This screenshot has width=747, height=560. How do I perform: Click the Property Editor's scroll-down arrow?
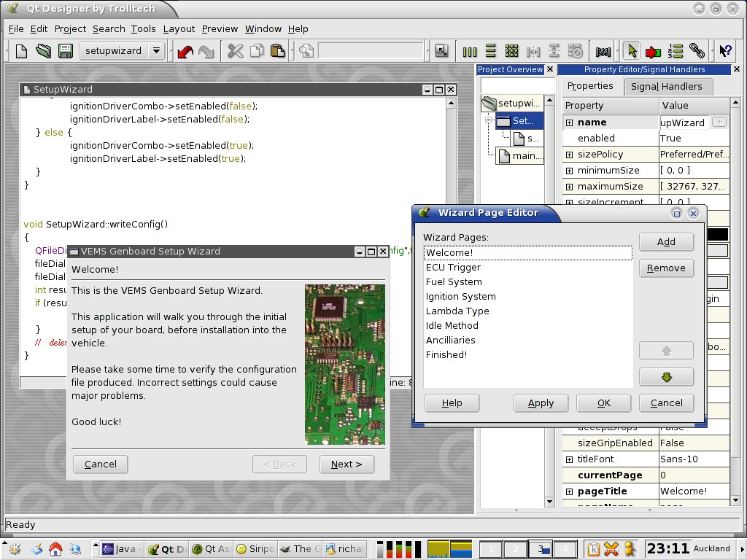point(735,500)
